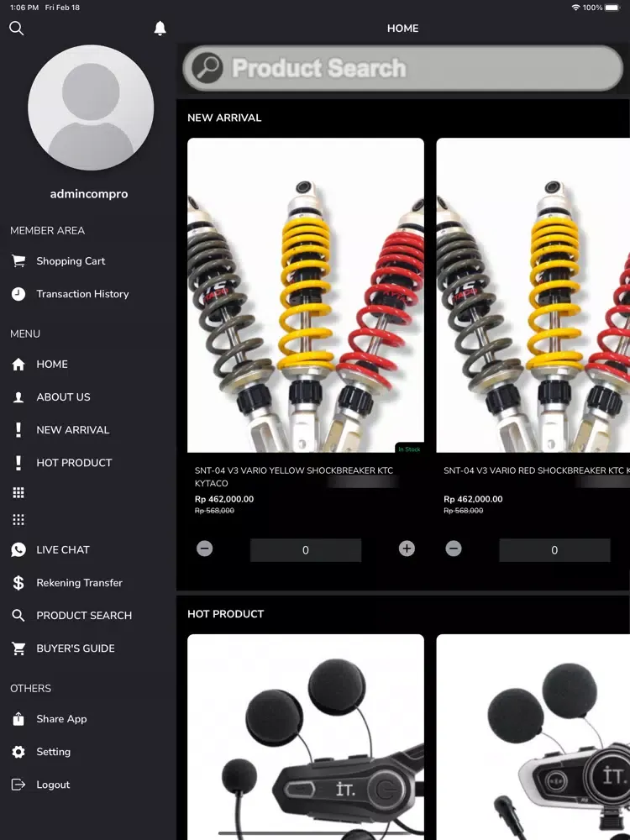Open PRODUCT SEARCH from the sidebar
630x840 pixels.
[84, 616]
